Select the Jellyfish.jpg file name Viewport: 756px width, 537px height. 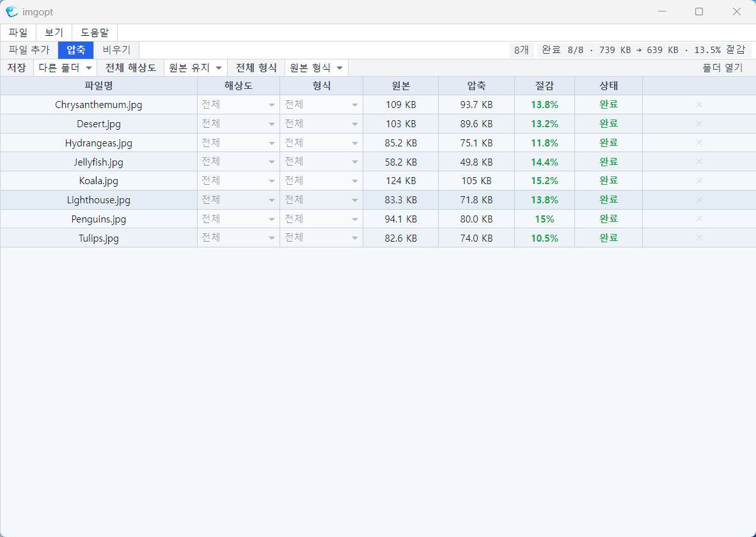tap(98, 162)
